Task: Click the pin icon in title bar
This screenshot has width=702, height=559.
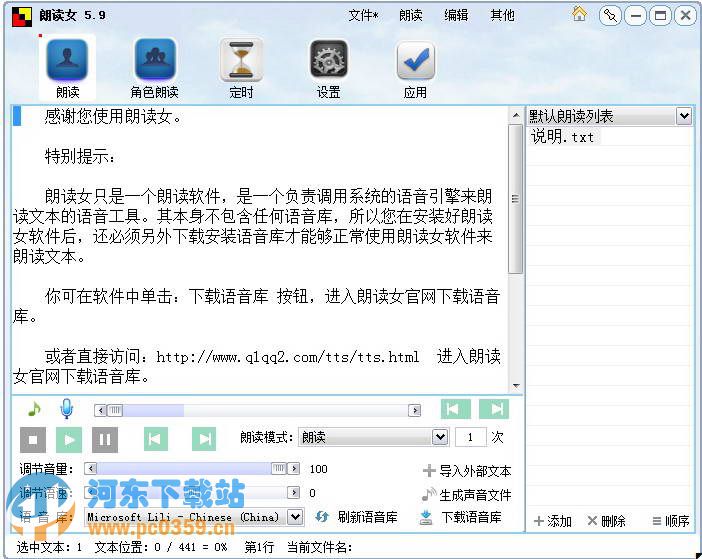Action: click(x=610, y=16)
